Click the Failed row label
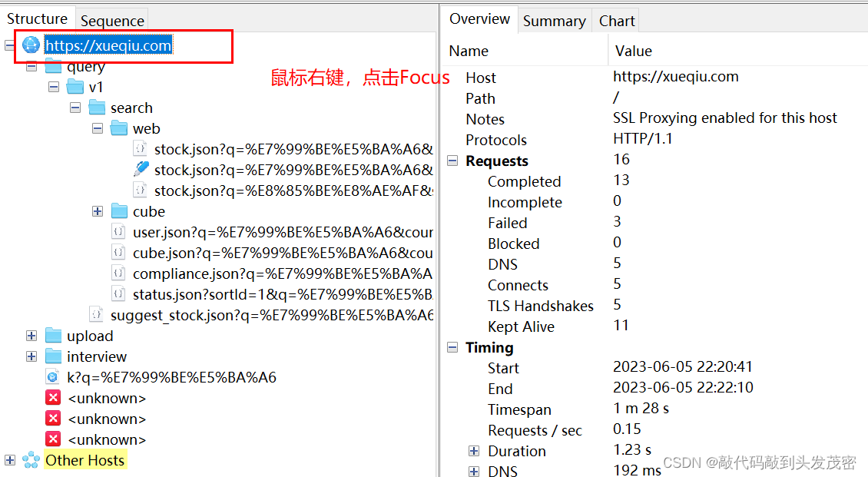This screenshot has height=477, width=868. [x=507, y=223]
